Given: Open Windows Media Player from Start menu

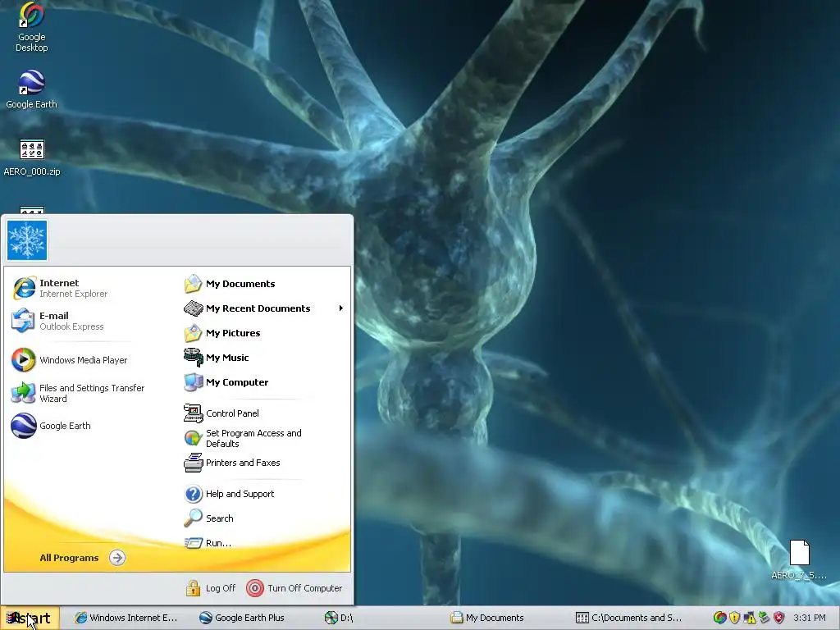Looking at the screenshot, I should [70, 360].
